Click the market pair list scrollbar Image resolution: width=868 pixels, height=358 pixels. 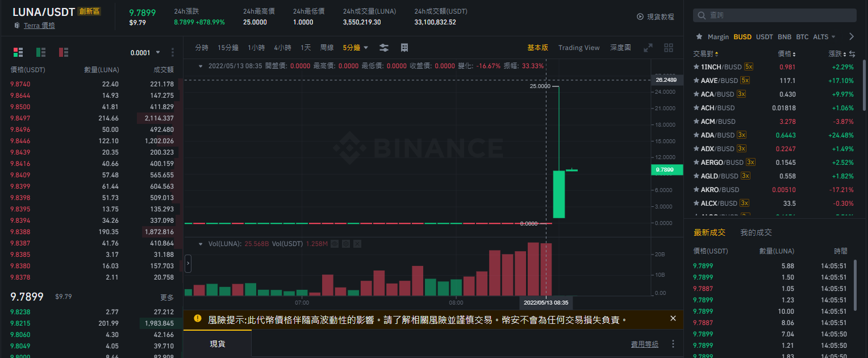click(865, 85)
